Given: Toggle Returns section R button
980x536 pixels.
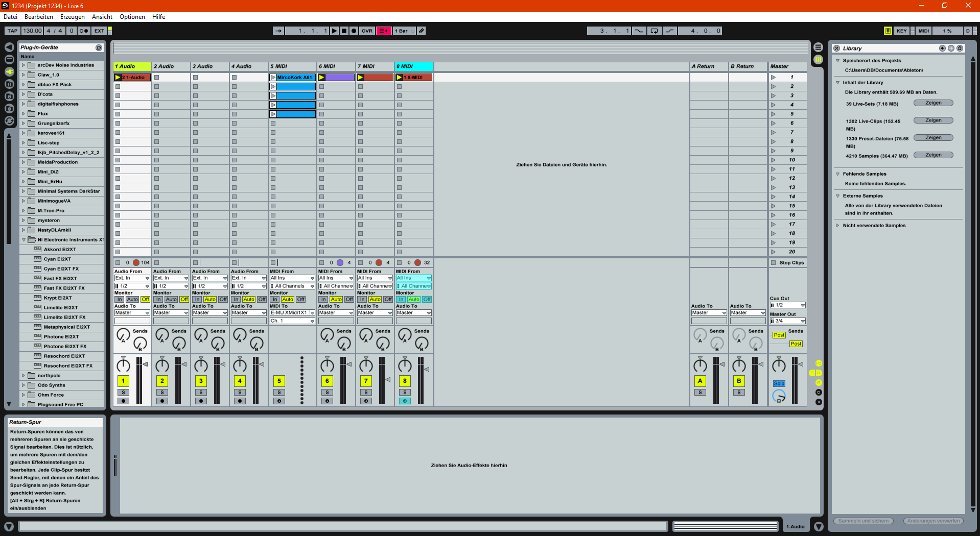Looking at the screenshot, I should pyautogui.click(x=819, y=373).
